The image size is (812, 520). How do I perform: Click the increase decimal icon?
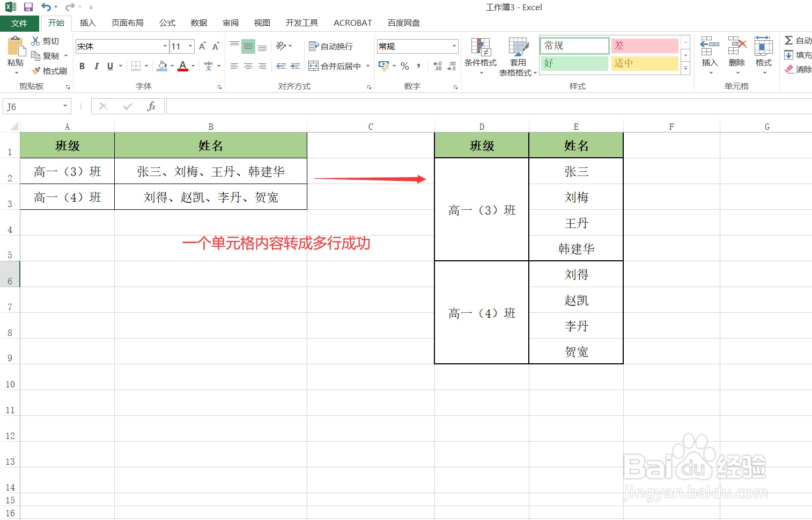pyautogui.click(x=438, y=66)
